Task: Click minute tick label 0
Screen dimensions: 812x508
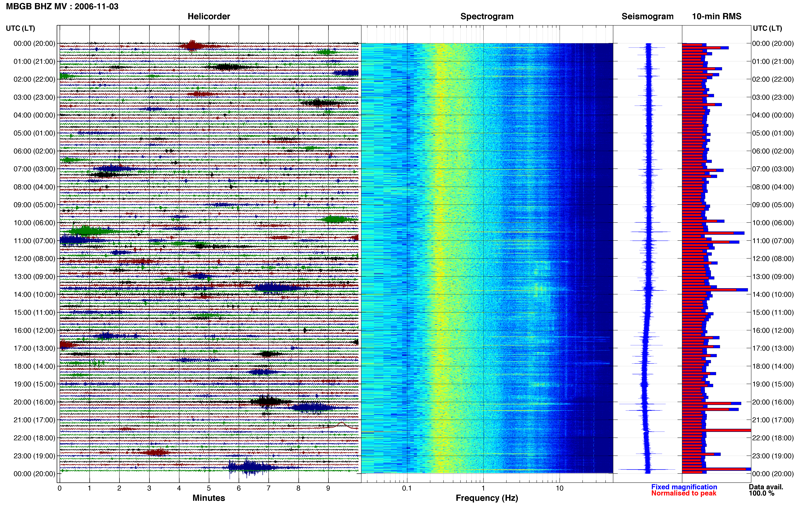Action: click(x=59, y=488)
